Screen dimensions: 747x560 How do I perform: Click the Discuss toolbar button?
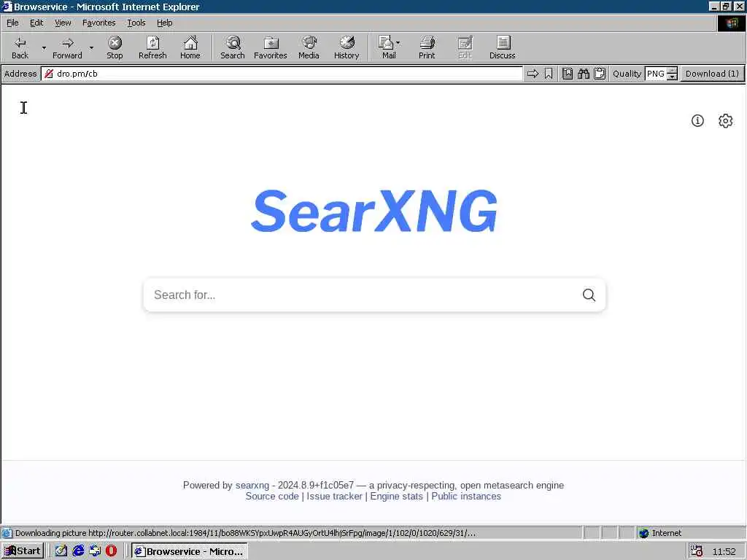tap(502, 47)
